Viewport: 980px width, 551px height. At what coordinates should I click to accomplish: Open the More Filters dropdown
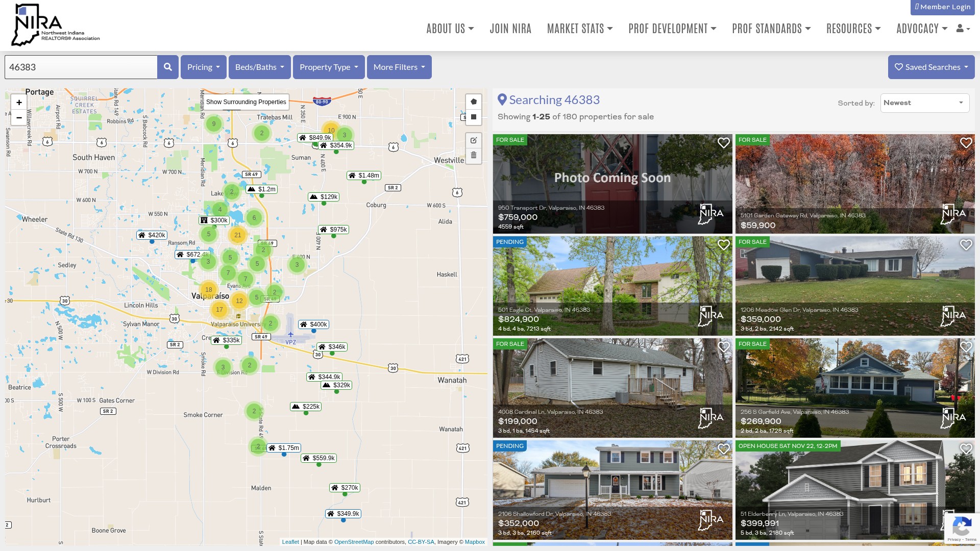[x=399, y=67]
